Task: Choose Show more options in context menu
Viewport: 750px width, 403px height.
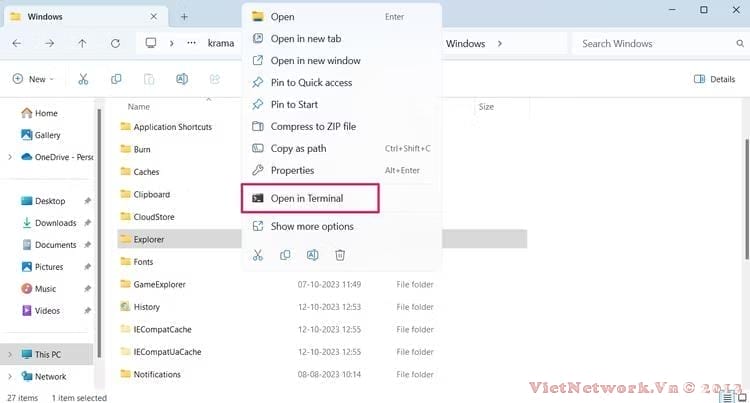Action: pyautogui.click(x=311, y=226)
